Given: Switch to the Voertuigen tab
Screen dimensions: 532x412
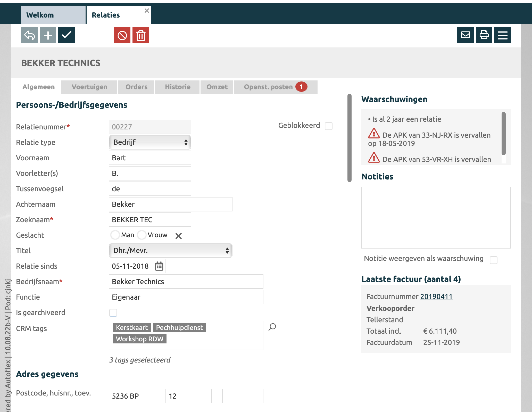Looking at the screenshot, I should point(89,87).
